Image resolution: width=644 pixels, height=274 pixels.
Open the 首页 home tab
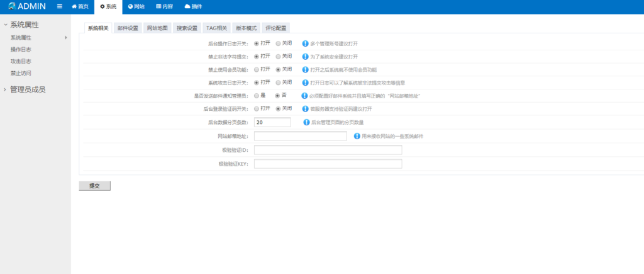pyautogui.click(x=80, y=6)
